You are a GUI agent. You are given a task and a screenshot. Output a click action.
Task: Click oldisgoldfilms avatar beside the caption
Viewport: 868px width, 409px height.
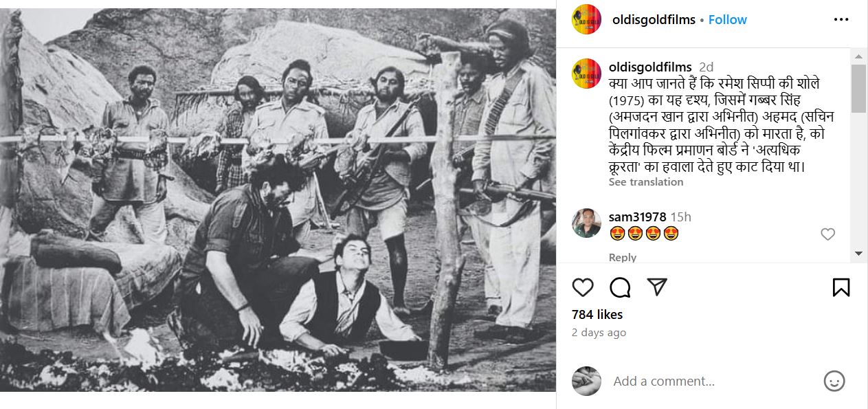click(x=587, y=73)
